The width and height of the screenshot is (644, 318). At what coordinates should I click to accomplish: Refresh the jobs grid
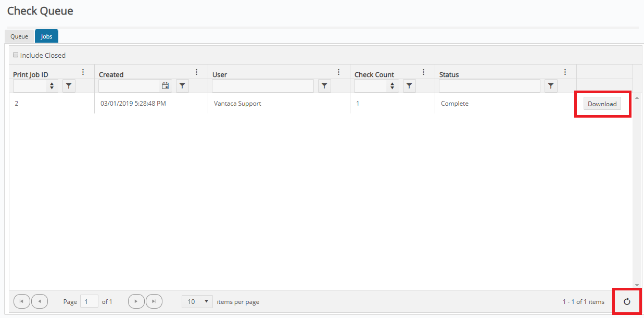tap(627, 301)
